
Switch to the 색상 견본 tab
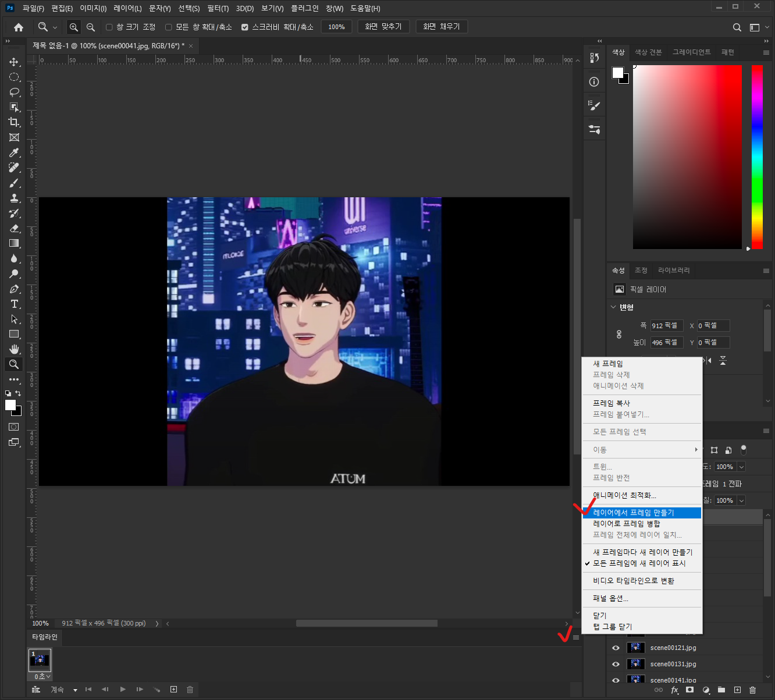click(x=648, y=52)
